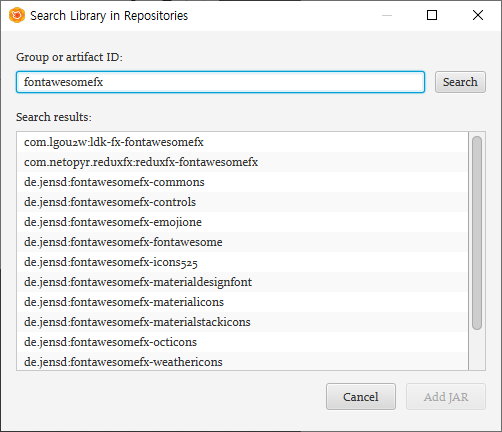The image size is (502, 432).
Task: Focus the Group or artifact ID field
Action: tap(220, 82)
